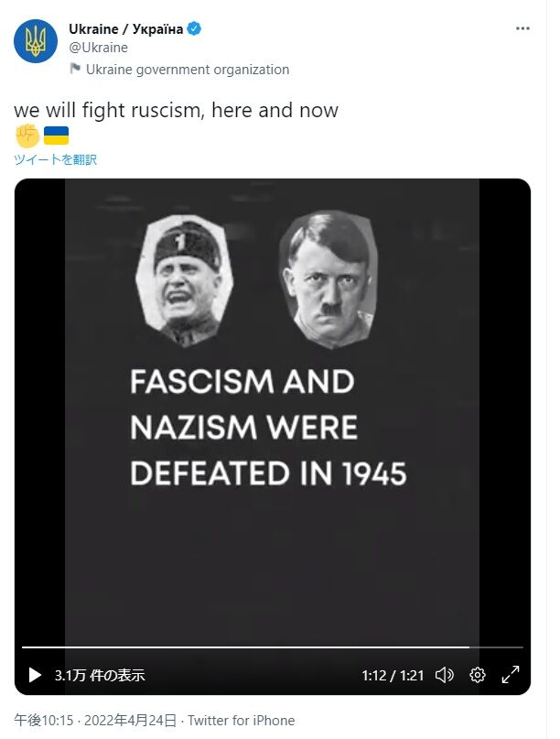Click the video frame showing FASCISM AND NAZISM text
This screenshot has height=739, width=560.
click(273, 410)
